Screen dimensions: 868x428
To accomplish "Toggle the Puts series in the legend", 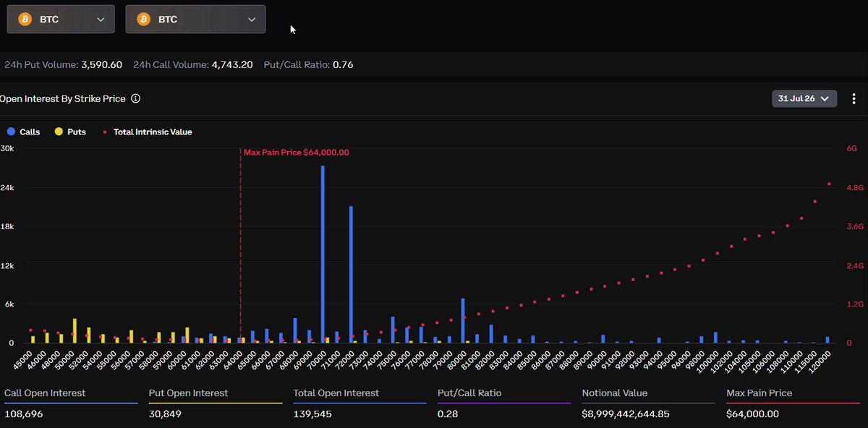I will (x=69, y=132).
